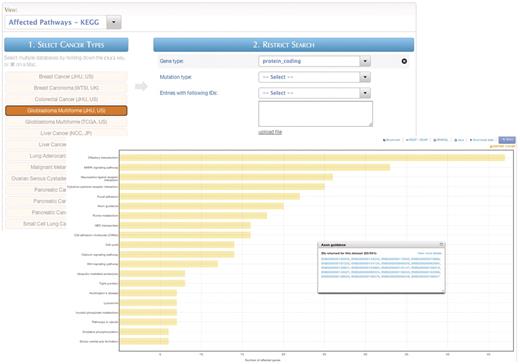Select Glioblastoma Multiforme (TCGA, US)

(66, 122)
